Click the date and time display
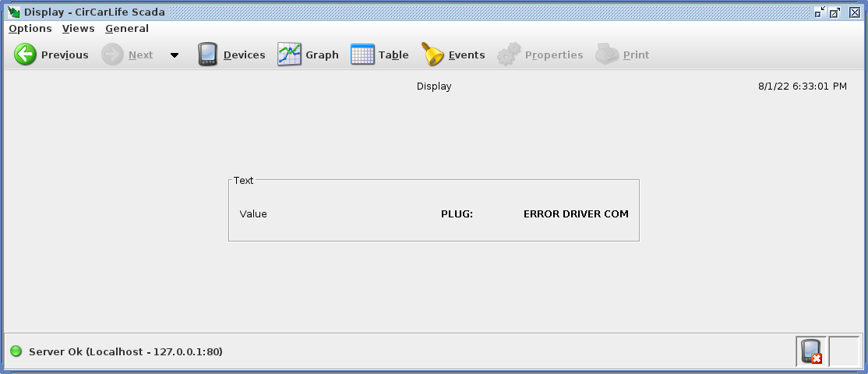This screenshot has width=868, height=374. click(x=802, y=86)
